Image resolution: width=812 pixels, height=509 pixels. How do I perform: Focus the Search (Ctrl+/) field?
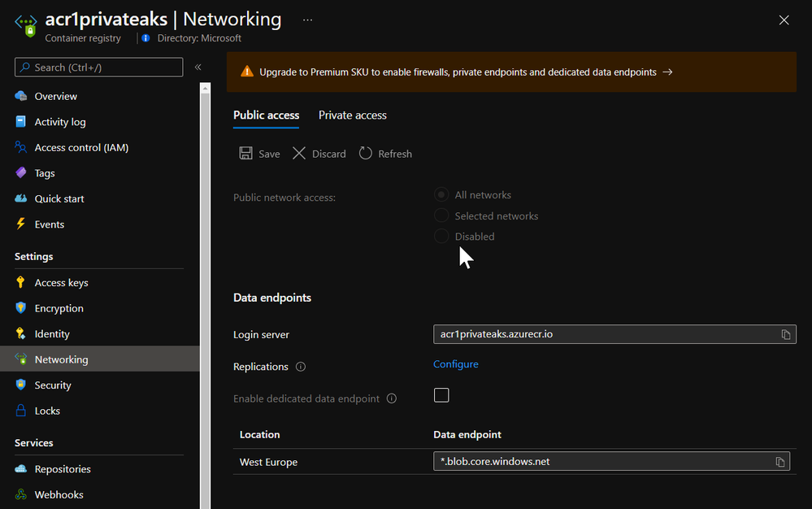(x=99, y=67)
